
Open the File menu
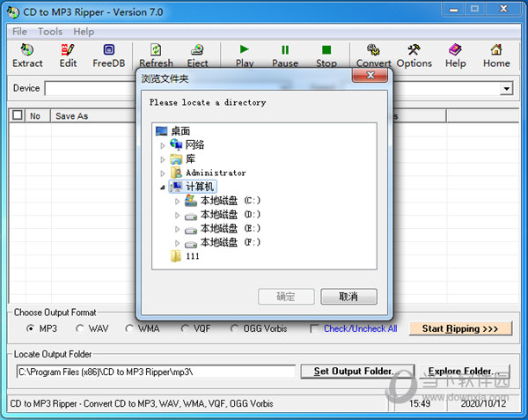(19, 32)
